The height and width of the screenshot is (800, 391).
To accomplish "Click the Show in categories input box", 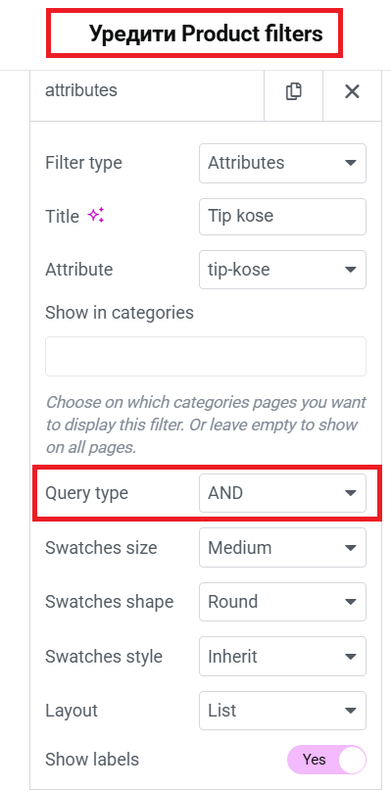I will [x=206, y=356].
